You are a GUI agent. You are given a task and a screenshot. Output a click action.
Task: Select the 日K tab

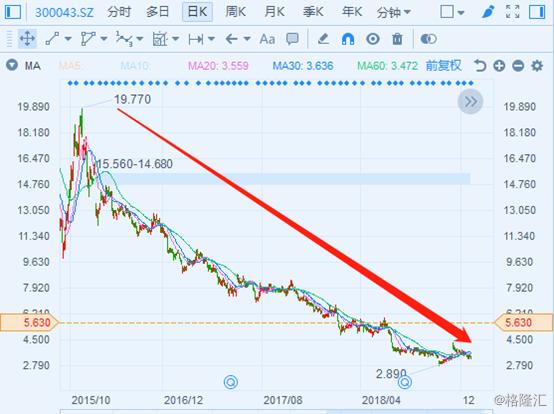(x=197, y=12)
